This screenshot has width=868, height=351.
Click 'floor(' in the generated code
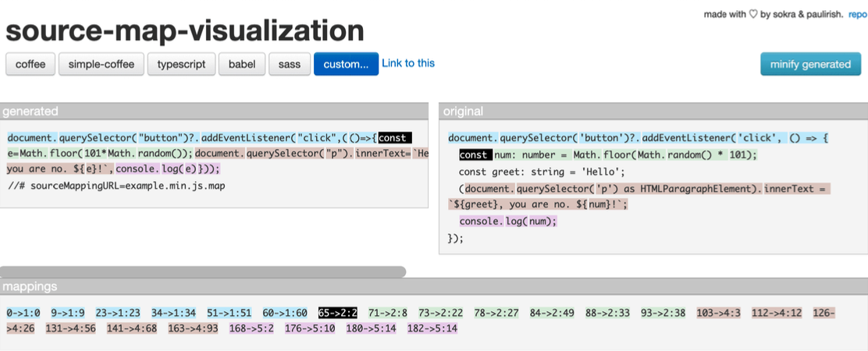[x=68, y=153]
